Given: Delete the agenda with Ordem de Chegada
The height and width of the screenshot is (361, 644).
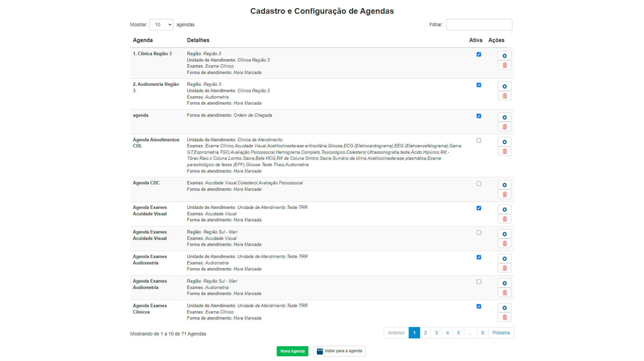Looking at the screenshot, I should click(x=504, y=127).
